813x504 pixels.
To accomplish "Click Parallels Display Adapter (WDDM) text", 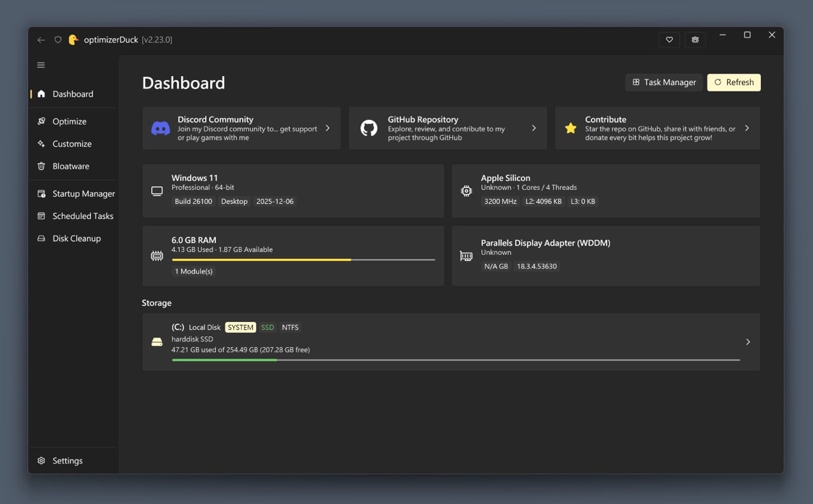I will (546, 242).
